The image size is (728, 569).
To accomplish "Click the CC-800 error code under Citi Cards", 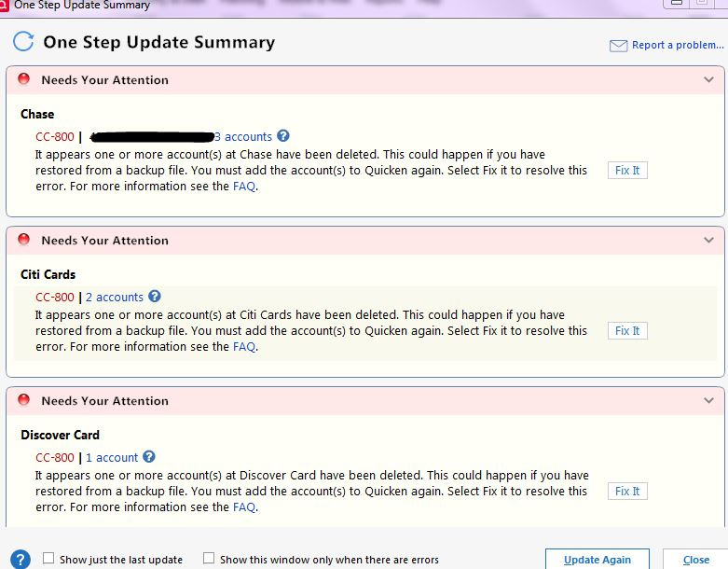I will pyautogui.click(x=55, y=298).
